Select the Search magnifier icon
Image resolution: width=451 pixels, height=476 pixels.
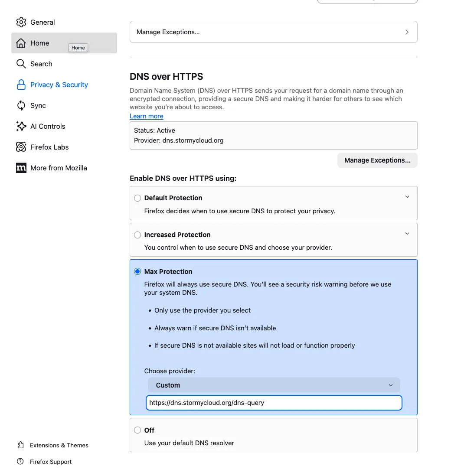(x=21, y=64)
